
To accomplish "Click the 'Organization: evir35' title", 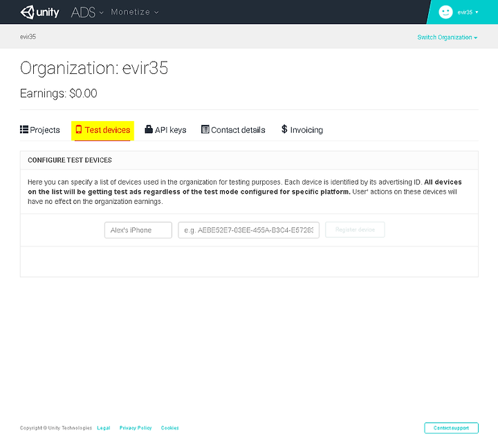I will [94, 68].
